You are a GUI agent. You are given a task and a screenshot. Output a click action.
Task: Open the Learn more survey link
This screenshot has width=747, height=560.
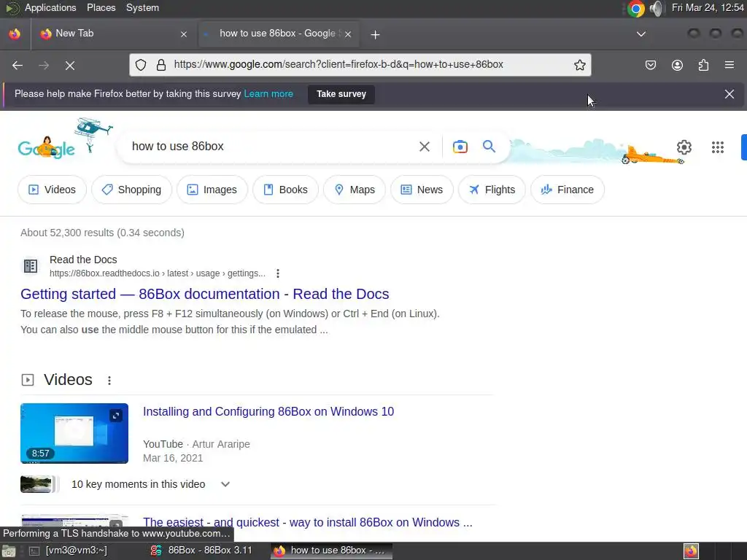coord(268,94)
